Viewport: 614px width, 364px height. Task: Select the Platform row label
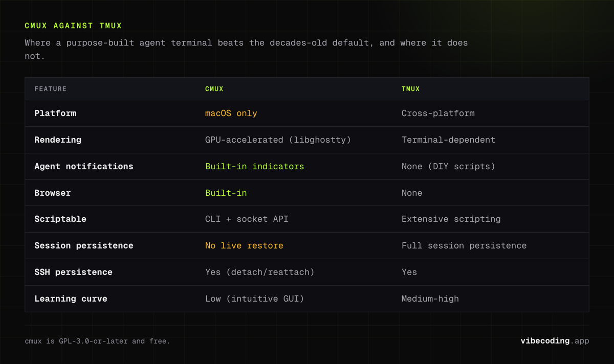click(x=55, y=113)
